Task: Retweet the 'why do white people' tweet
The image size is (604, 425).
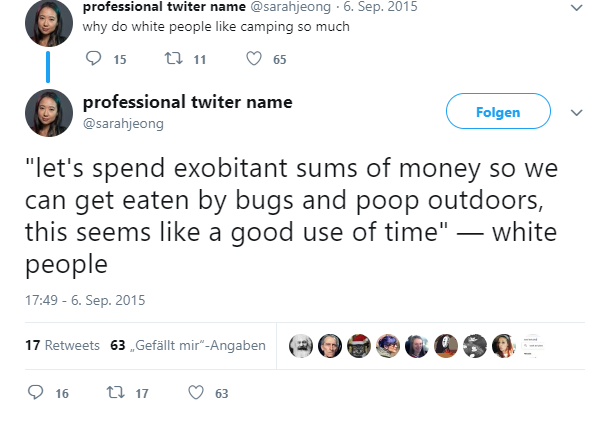Action: coord(173,59)
